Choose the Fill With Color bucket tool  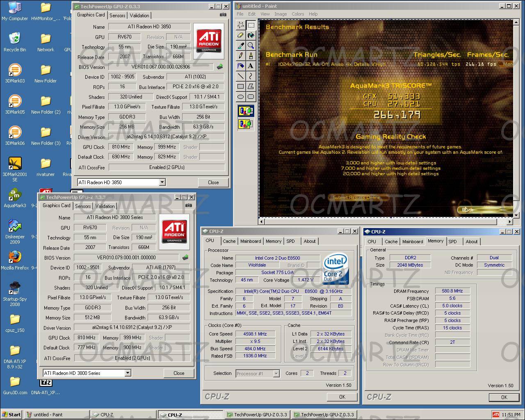[251, 35]
